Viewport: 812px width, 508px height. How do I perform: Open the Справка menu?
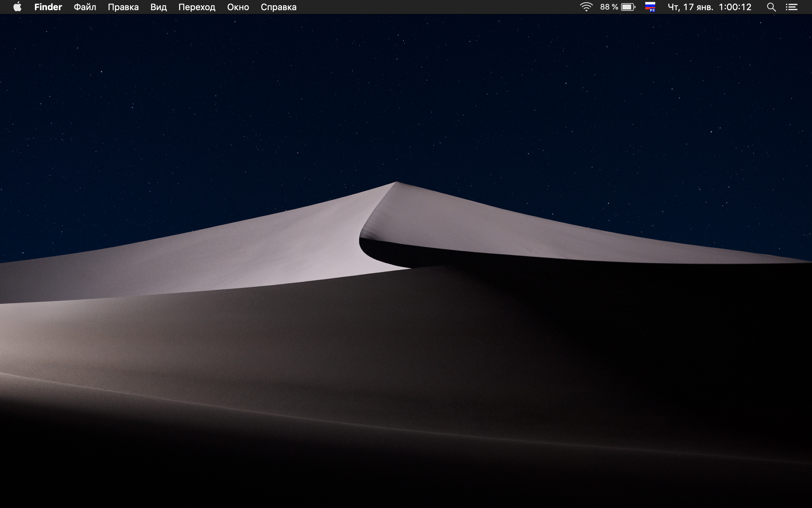(x=278, y=7)
